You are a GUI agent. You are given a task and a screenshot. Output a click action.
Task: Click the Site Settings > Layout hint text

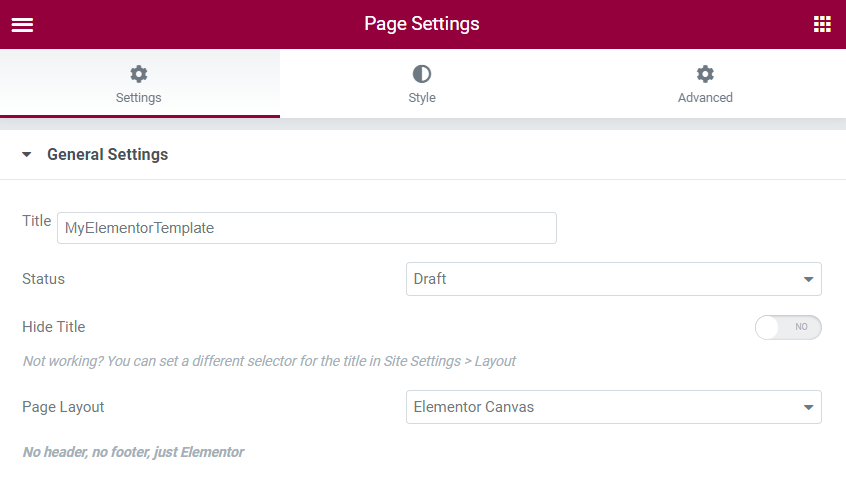[x=449, y=361]
